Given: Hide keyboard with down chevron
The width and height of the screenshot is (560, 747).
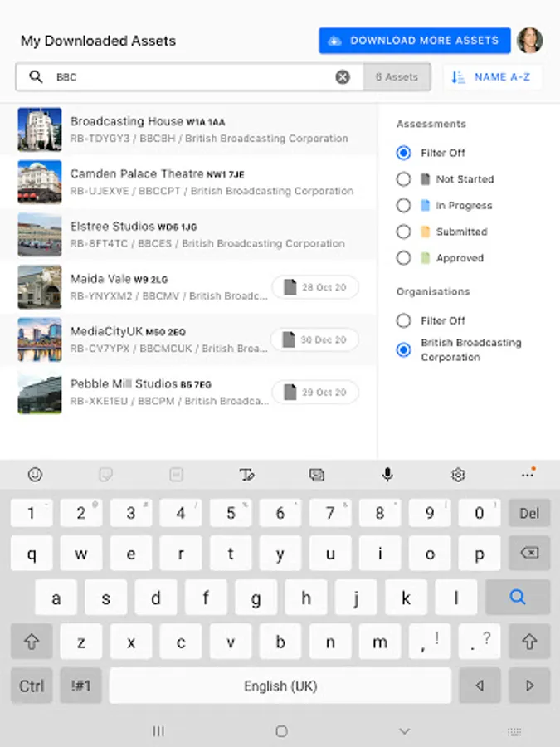Looking at the screenshot, I should [404, 730].
